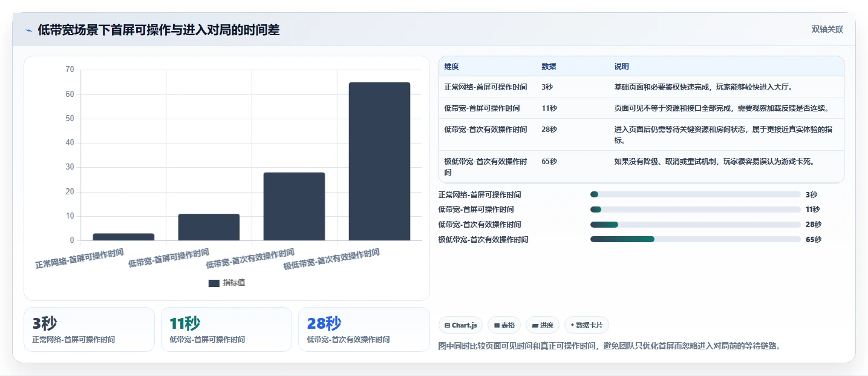Click x-axis label 极低带宽-首次有效操作时间

(331, 260)
